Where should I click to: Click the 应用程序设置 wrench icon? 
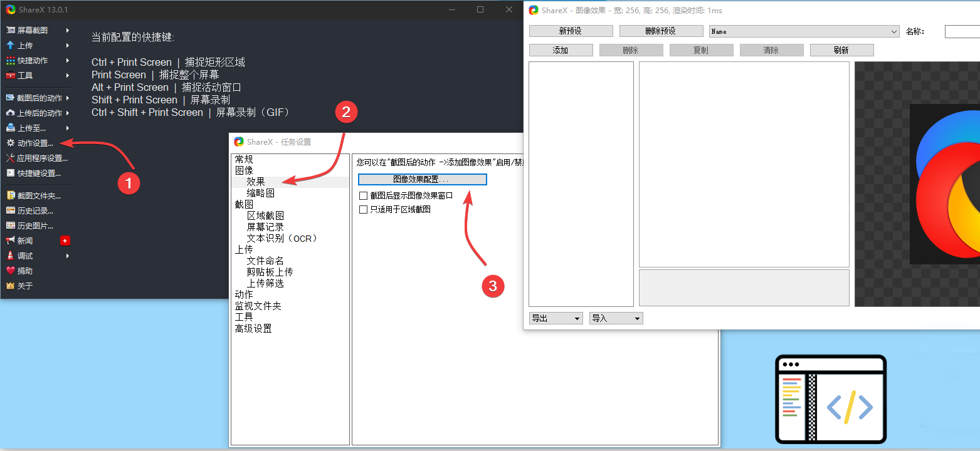(x=10, y=158)
